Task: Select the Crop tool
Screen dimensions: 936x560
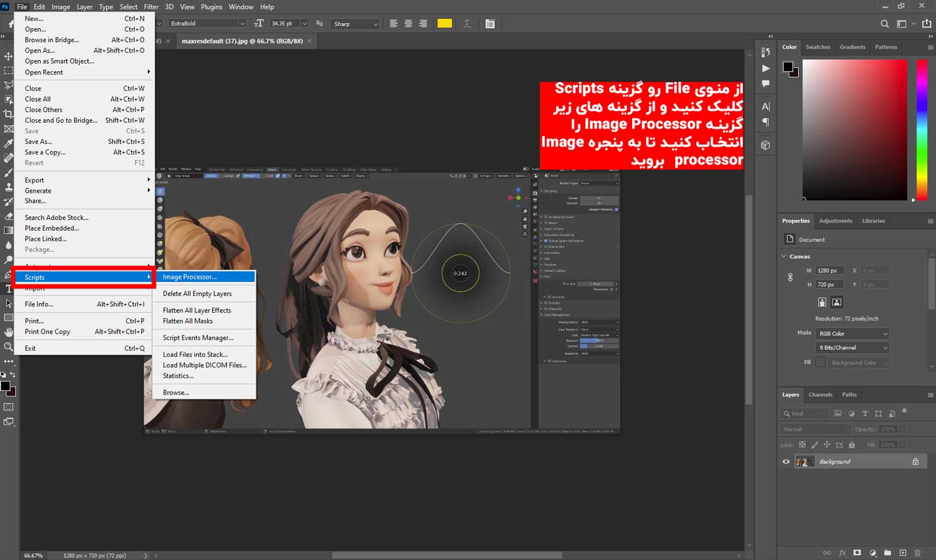Action: pyautogui.click(x=8, y=113)
